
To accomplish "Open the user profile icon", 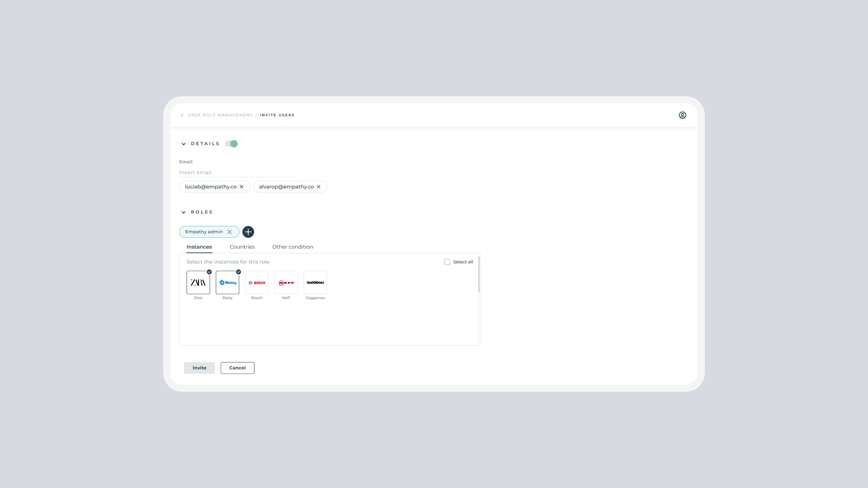I will (682, 115).
